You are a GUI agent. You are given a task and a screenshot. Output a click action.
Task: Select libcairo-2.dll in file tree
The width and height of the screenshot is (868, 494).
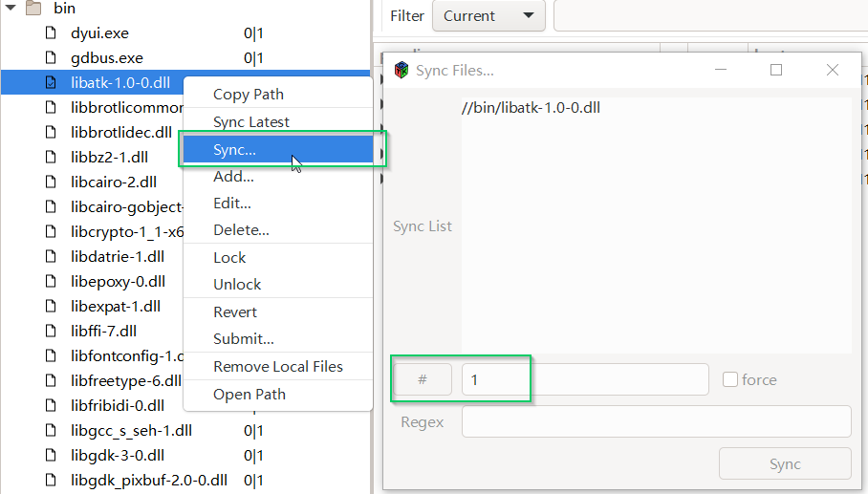click(114, 182)
